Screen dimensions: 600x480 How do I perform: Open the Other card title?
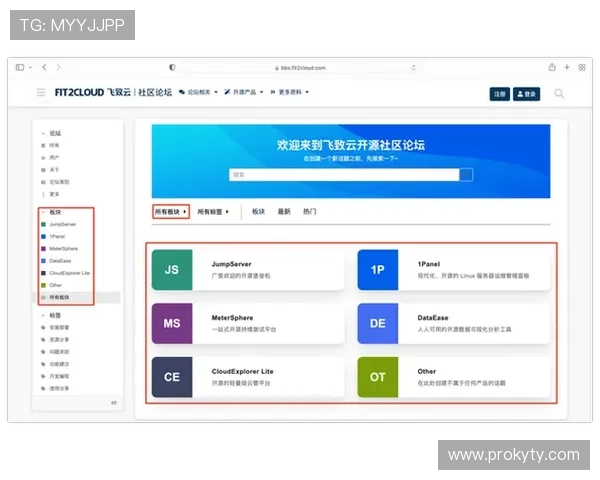pyautogui.click(x=427, y=371)
